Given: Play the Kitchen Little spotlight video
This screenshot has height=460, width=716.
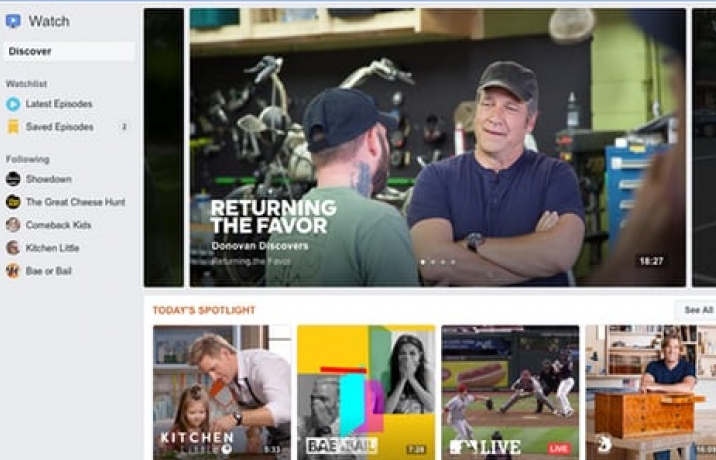Looking at the screenshot, I should coord(222,392).
